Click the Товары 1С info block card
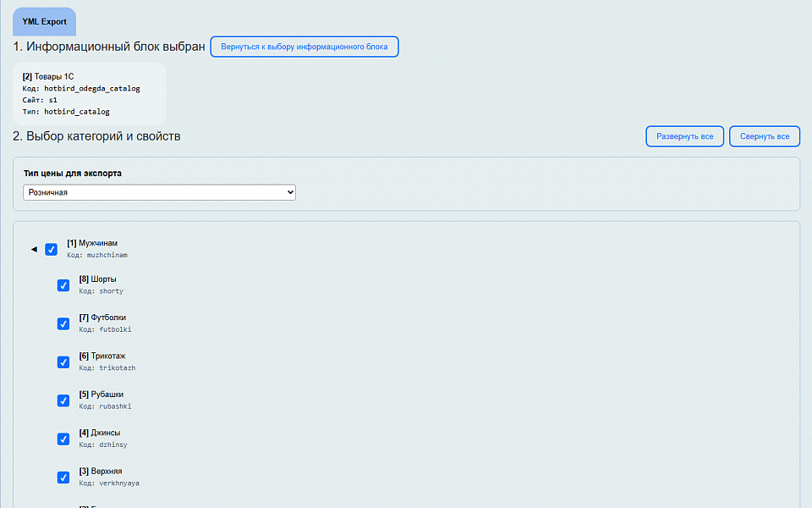 pyautogui.click(x=89, y=93)
